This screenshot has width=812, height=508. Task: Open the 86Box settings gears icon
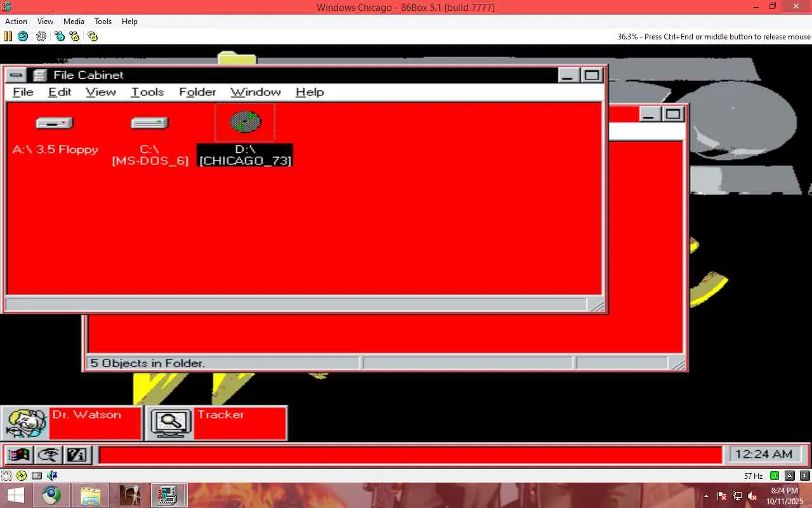(x=93, y=36)
